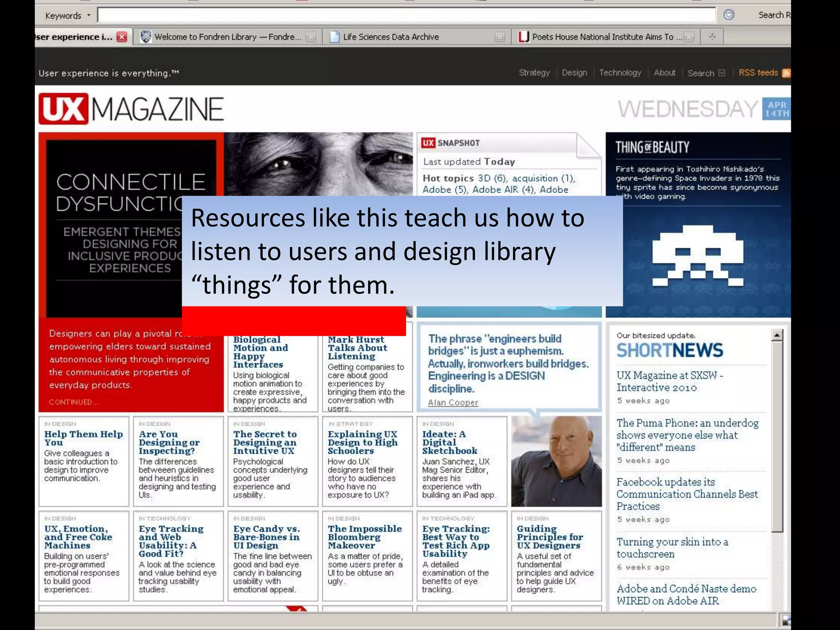Open Turning your skin into a touchscreen

coord(672,548)
